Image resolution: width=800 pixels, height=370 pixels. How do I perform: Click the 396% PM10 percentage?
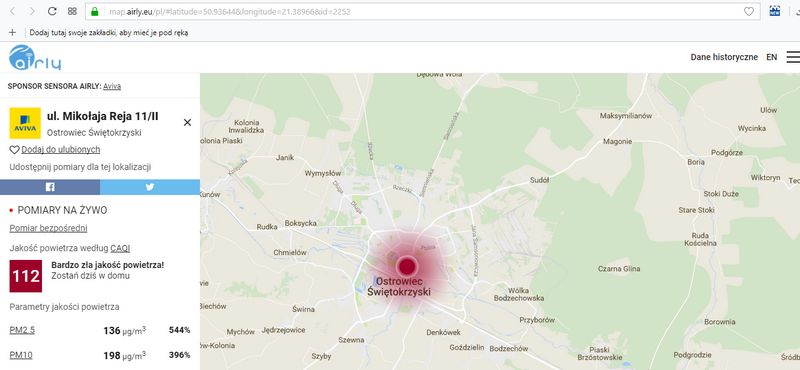point(180,355)
